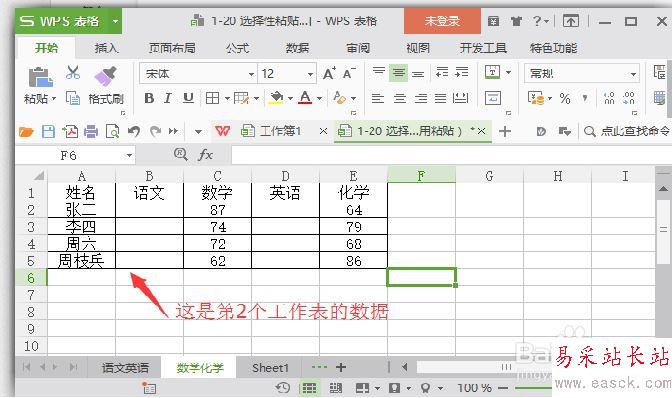This screenshot has width=672, height=398.
Task: Switch to page break view icon
Action: point(336,388)
